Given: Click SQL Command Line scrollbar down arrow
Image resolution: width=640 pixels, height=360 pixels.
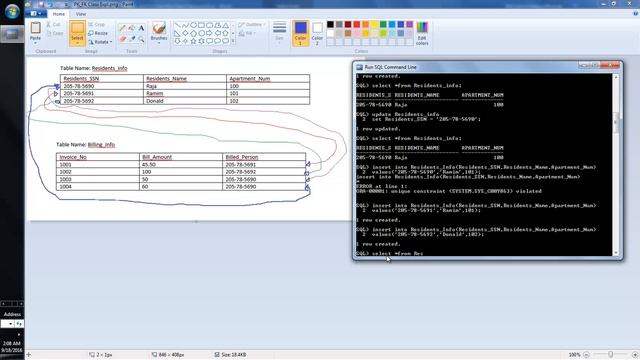Looking at the screenshot, I should 616,253.
